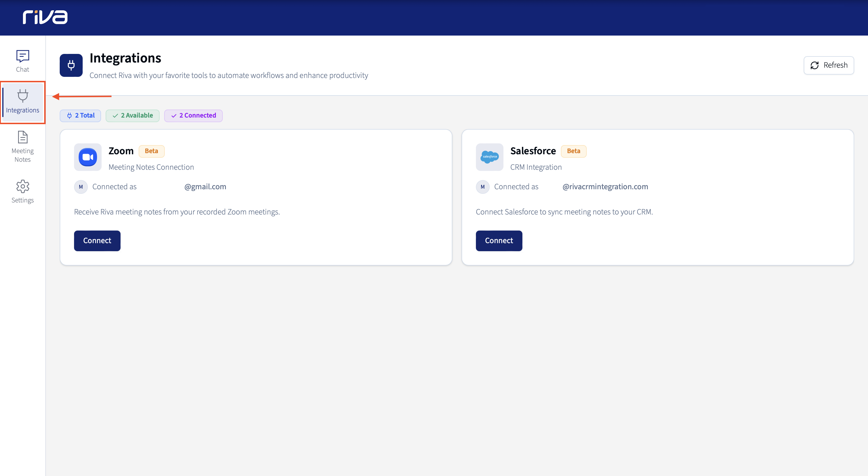Click the Beta badge next to Salesforce

coord(573,151)
